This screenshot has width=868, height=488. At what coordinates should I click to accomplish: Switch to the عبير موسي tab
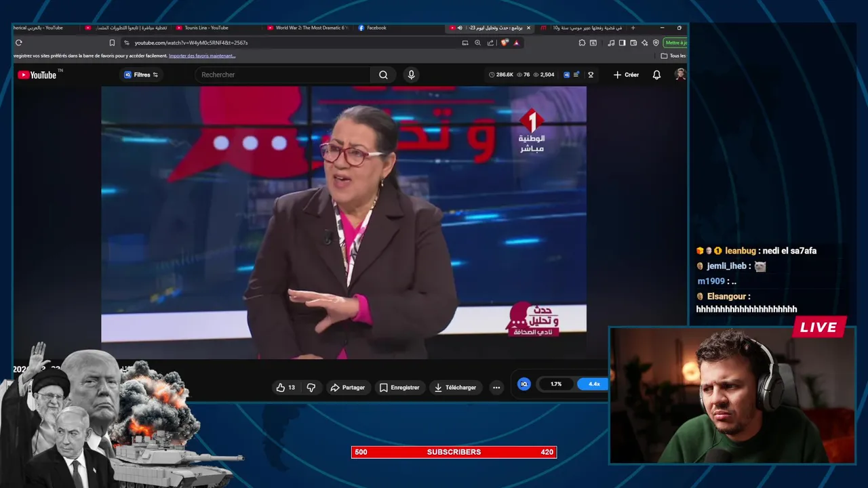(x=583, y=28)
